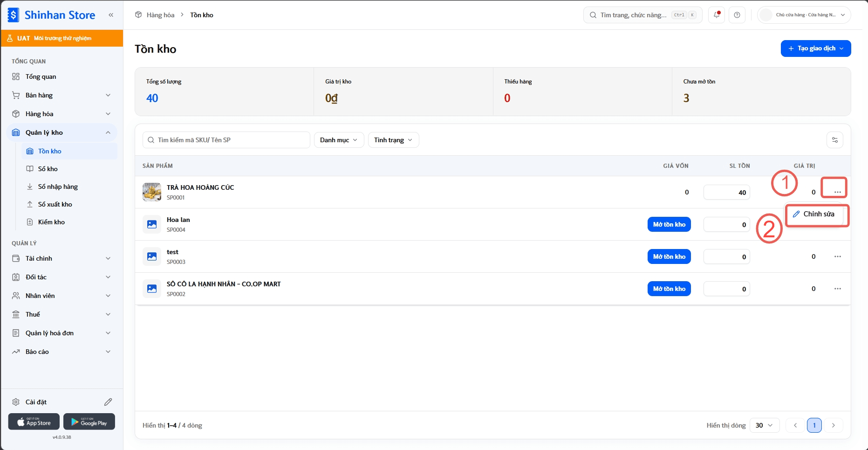The width and height of the screenshot is (868, 450).
Task: Open the three-dot menu for test row
Action: point(838,256)
